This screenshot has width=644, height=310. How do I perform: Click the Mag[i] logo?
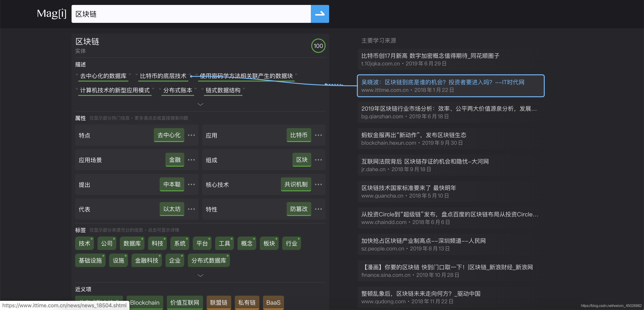tap(51, 13)
